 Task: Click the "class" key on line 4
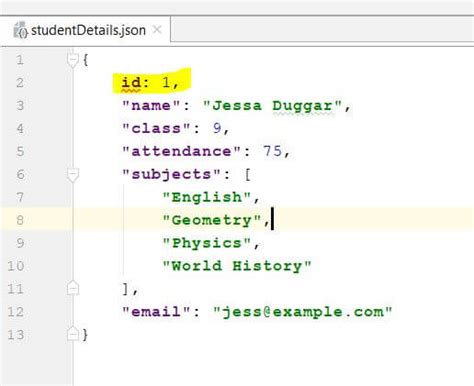pos(156,128)
